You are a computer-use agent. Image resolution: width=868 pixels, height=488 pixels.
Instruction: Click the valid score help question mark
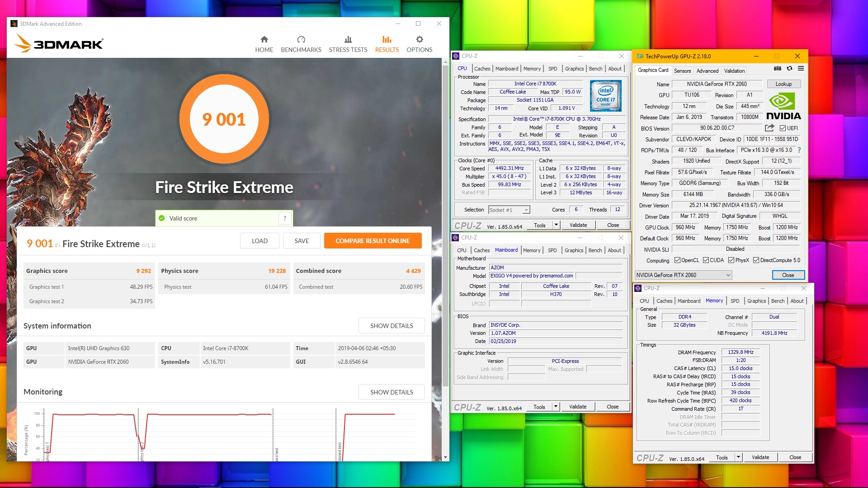(x=285, y=218)
